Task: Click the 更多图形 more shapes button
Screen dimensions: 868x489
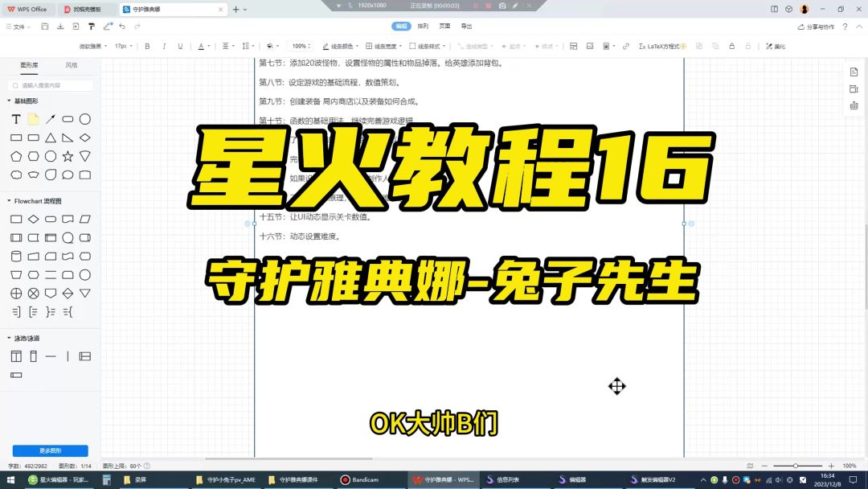Action: point(50,451)
